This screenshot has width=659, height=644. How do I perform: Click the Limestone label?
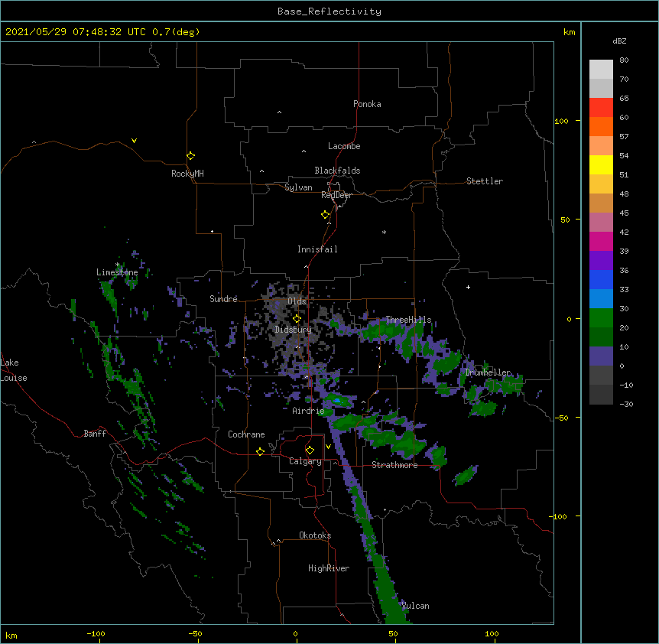pos(117,272)
